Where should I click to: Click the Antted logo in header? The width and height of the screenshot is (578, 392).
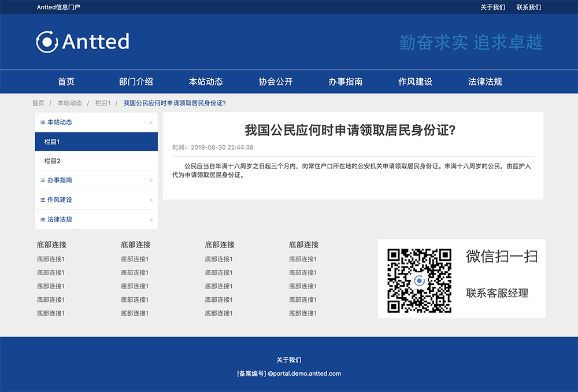[x=83, y=42]
